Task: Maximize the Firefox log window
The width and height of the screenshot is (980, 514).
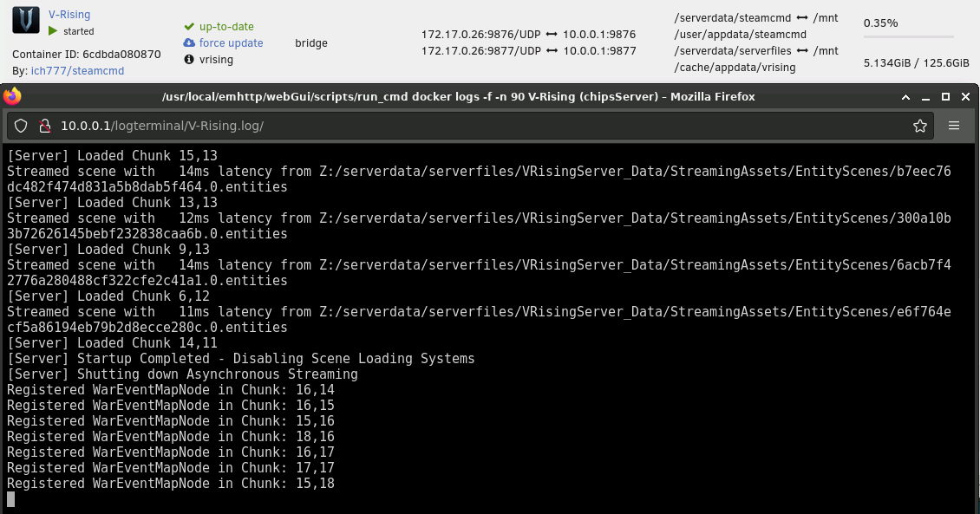Action: tap(945, 97)
